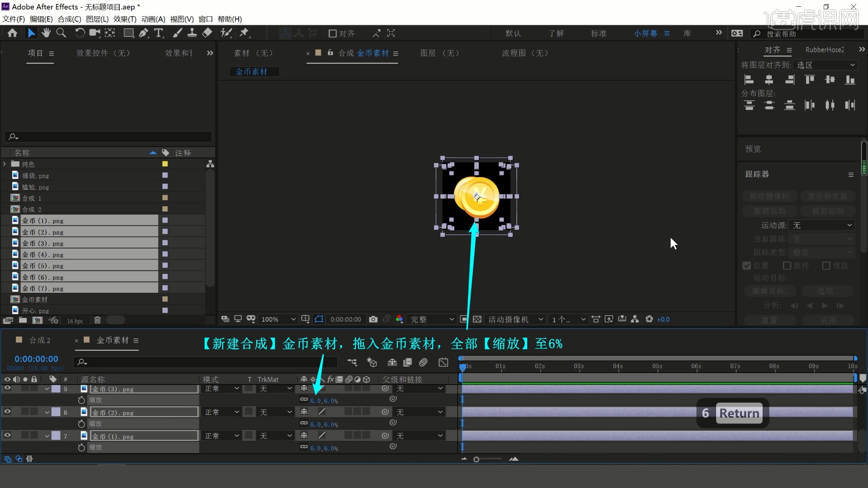
Task: Select the Selection arrow tool
Action: click(31, 33)
